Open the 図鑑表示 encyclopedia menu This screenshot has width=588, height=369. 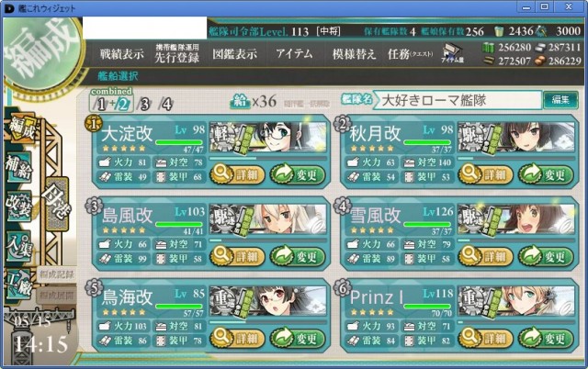pos(235,54)
